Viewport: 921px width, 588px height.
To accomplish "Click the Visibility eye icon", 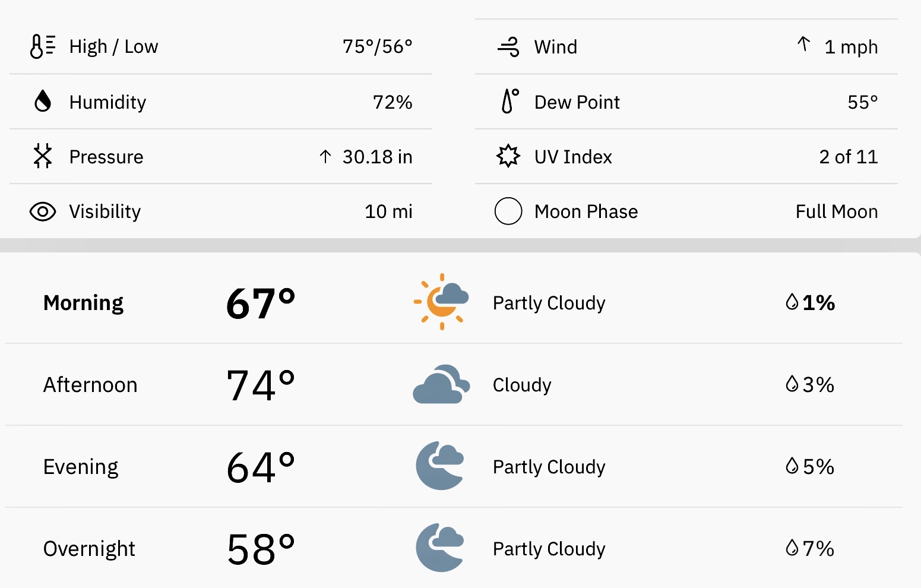I will [x=43, y=211].
